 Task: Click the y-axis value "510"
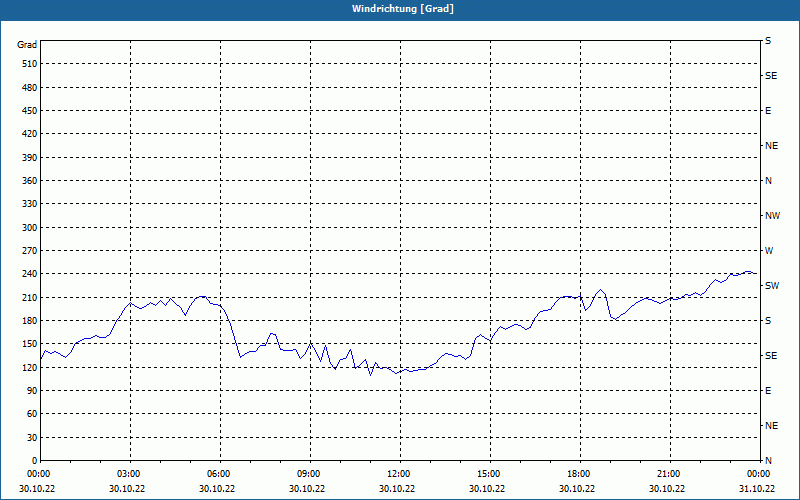click(30, 64)
